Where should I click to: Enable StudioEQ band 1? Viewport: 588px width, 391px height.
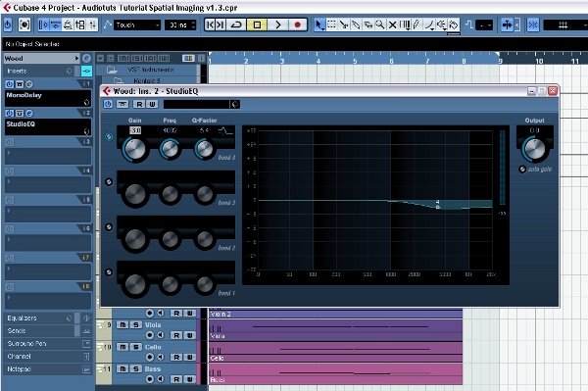(x=109, y=272)
